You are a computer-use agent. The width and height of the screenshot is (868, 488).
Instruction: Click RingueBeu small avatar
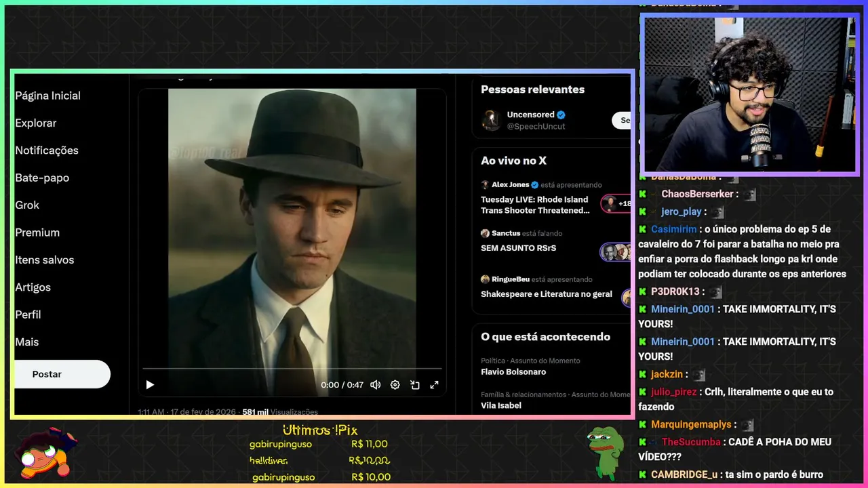click(485, 279)
